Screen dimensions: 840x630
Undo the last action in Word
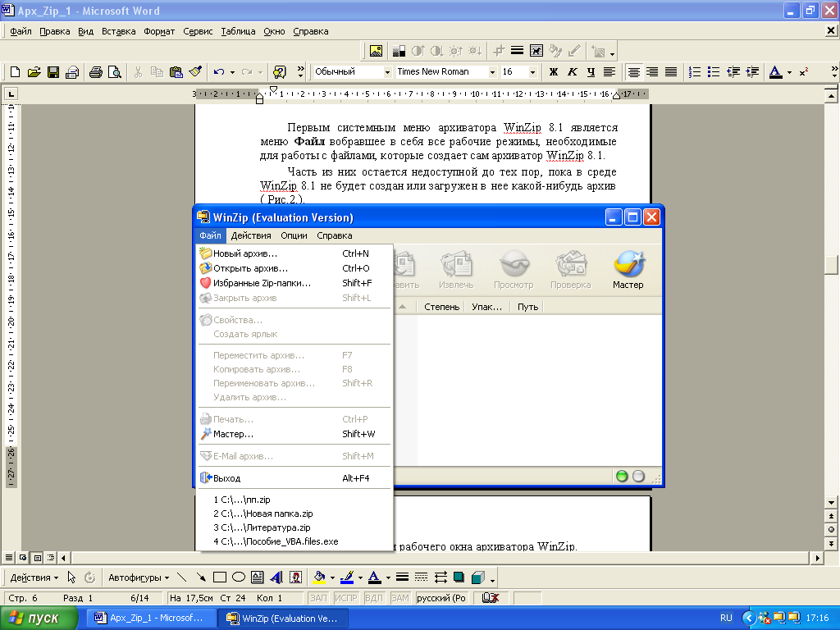(x=218, y=72)
